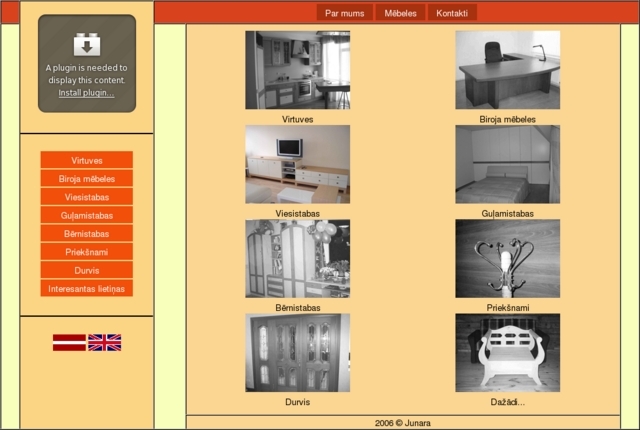Click Interesantas lietiņas sidebar button
The width and height of the screenshot is (640, 430).
pos(87,288)
